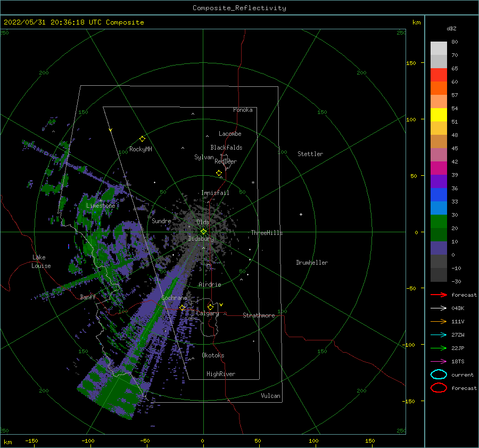The image size is (479, 448).
Task: Click the cyan 27ZW arrow legend icon
Action: pos(439,335)
